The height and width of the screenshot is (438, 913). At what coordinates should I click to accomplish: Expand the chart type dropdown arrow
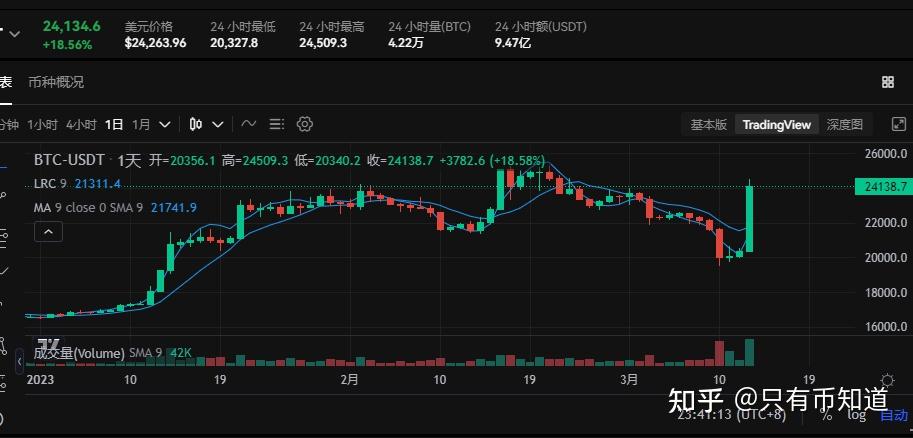tap(218, 124)
